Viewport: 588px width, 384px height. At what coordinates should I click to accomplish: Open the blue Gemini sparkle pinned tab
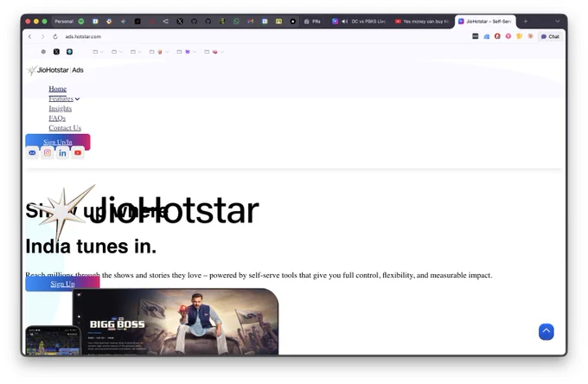click(x=123, y=22)
